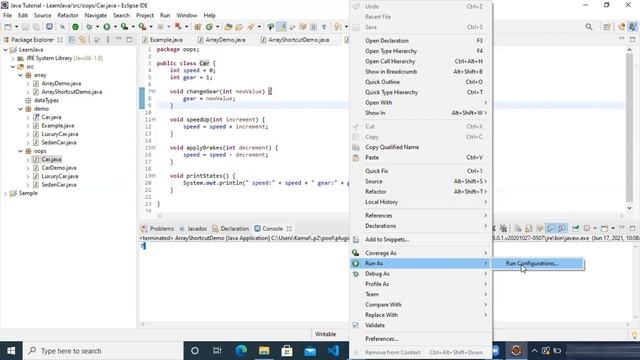Expand the Sample project node

click(5, 193)
